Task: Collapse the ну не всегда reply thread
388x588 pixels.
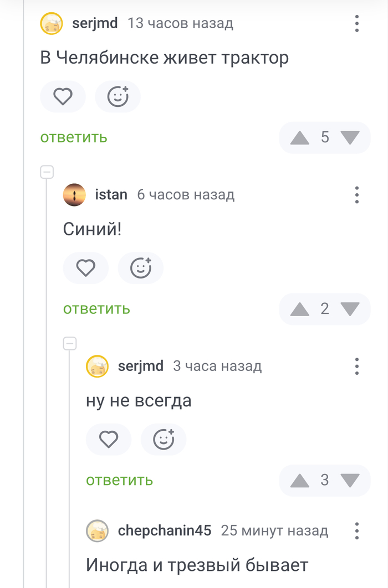Action: click(69, 342)
